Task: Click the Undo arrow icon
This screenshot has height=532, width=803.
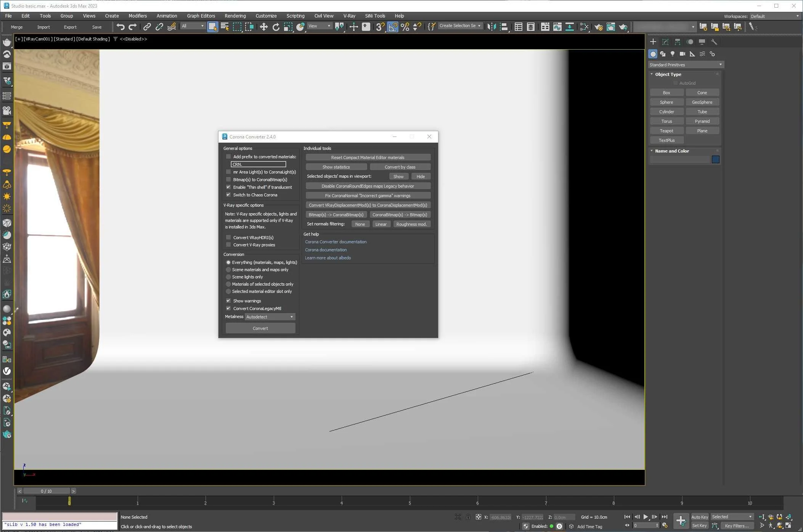Action: (x=120, y=27)
